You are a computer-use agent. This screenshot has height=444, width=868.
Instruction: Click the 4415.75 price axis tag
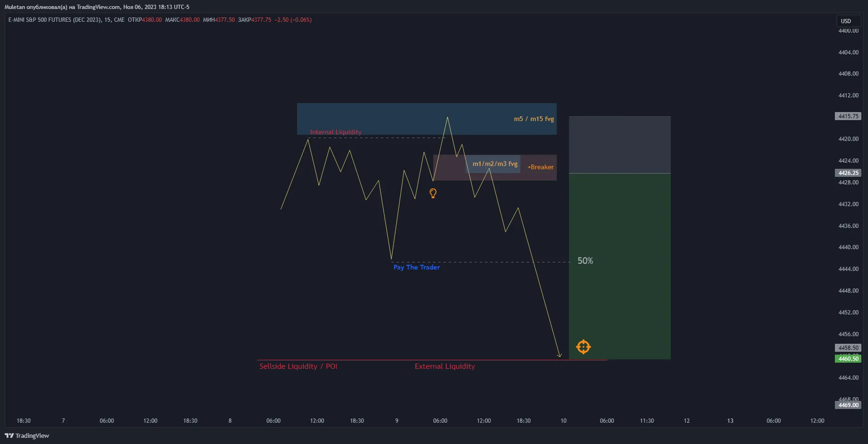(848, 116)
